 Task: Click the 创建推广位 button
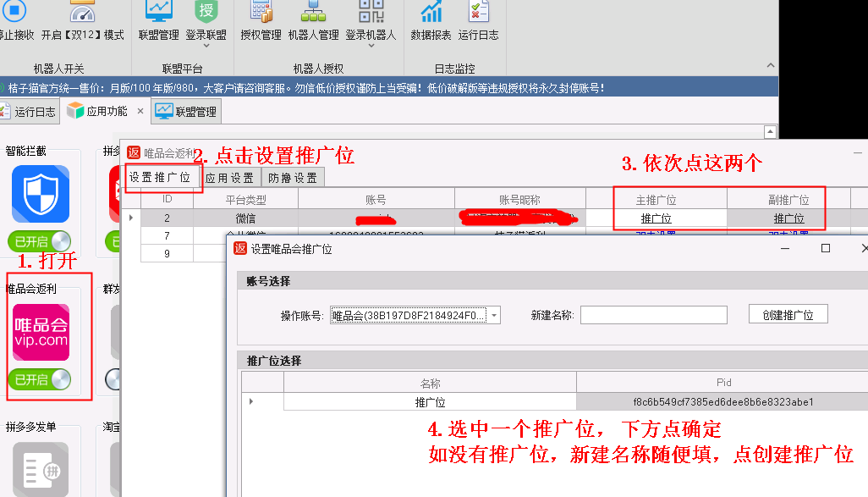pyautogui.click(x=788, y=315)
